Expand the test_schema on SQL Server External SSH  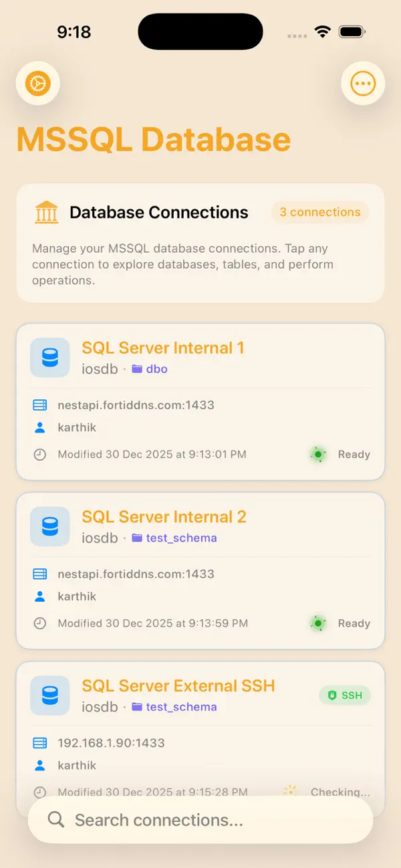click(x=174, y=707)
